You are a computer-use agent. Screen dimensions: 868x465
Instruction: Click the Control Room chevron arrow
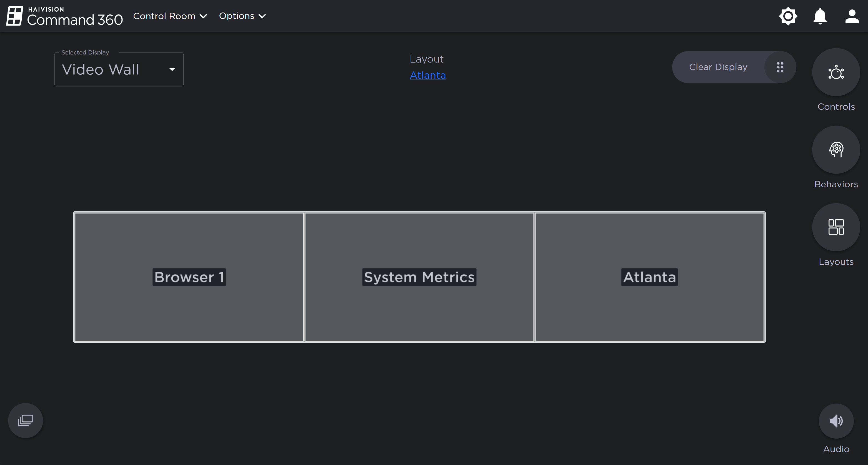click(203, 16)
